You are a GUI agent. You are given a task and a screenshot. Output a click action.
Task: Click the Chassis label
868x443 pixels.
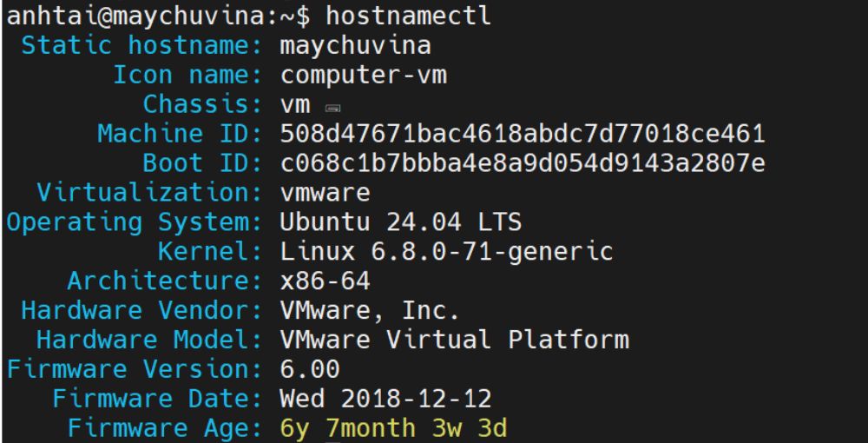[x=202, y=103]
